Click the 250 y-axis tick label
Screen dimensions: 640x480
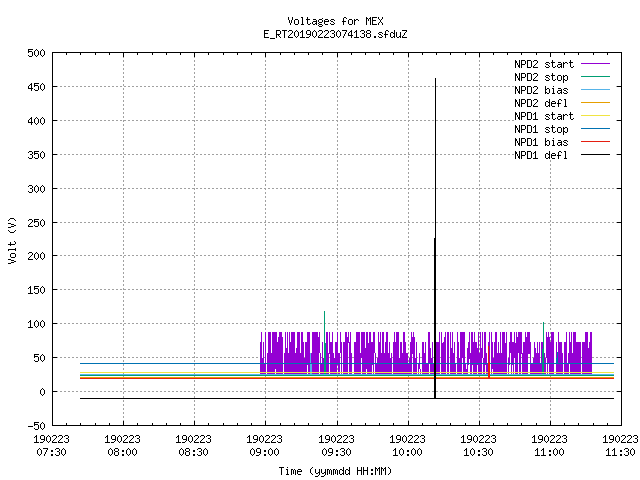click(x=36, y=223)
